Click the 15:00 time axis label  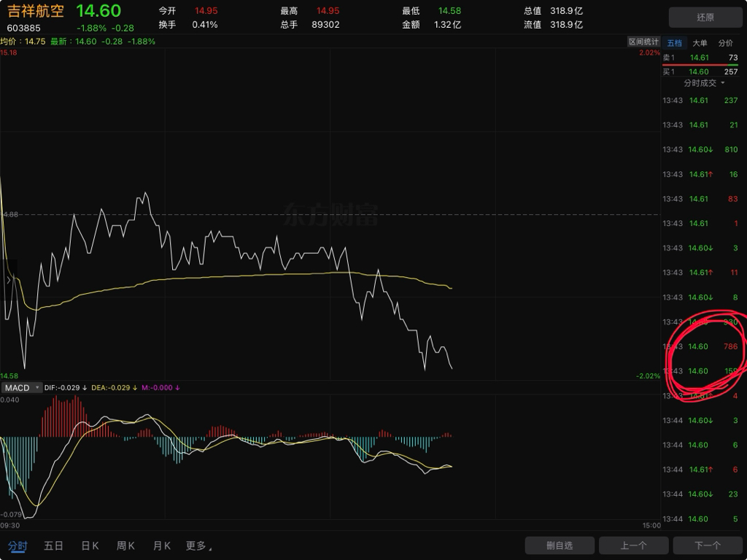tap(651, 526)
